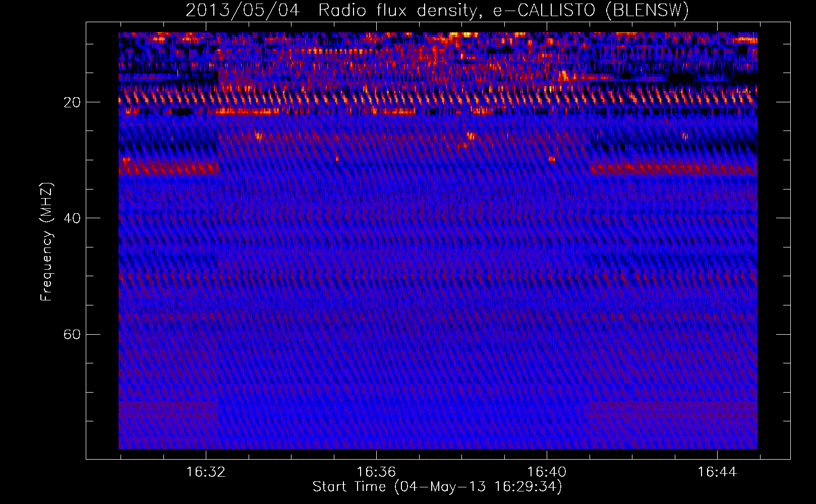Click the 60 frequency tick label
The image size is (816, 504).
click(x=72, y=334)
